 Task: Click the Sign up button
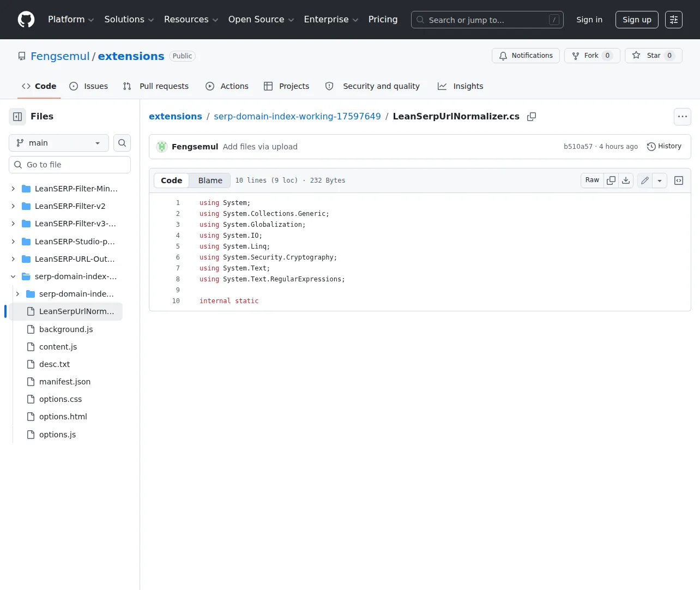(x=637, y=20)
